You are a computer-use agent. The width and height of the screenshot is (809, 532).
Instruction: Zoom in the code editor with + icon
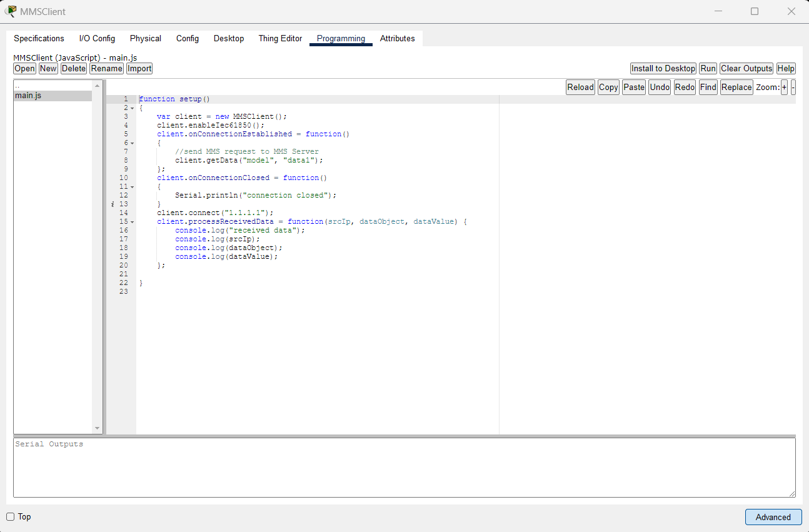[x=784, y=87]
